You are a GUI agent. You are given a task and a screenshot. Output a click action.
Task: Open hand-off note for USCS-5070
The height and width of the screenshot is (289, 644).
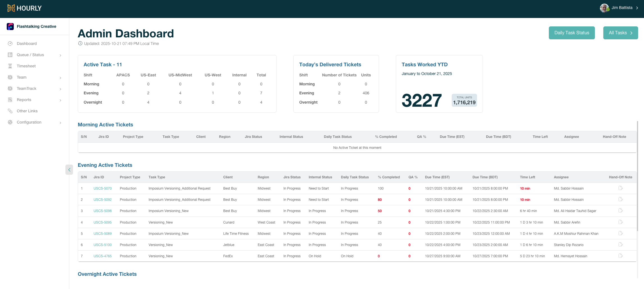tap(620, 188)
